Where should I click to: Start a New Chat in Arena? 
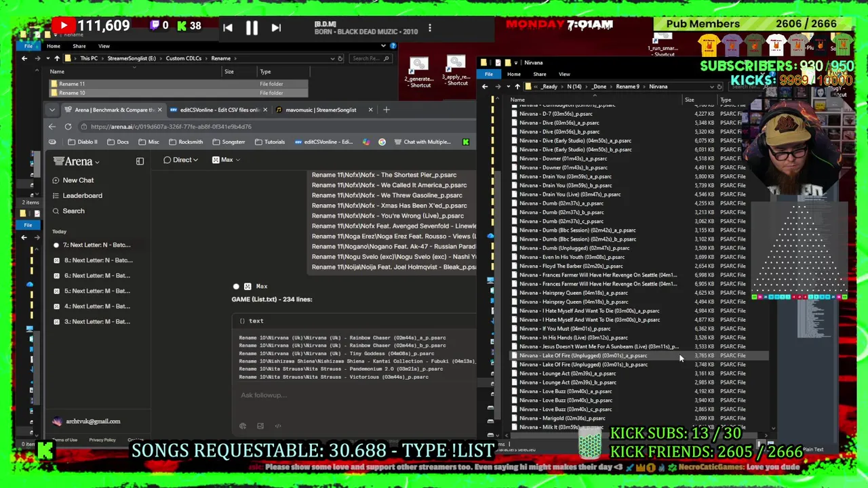73,180
